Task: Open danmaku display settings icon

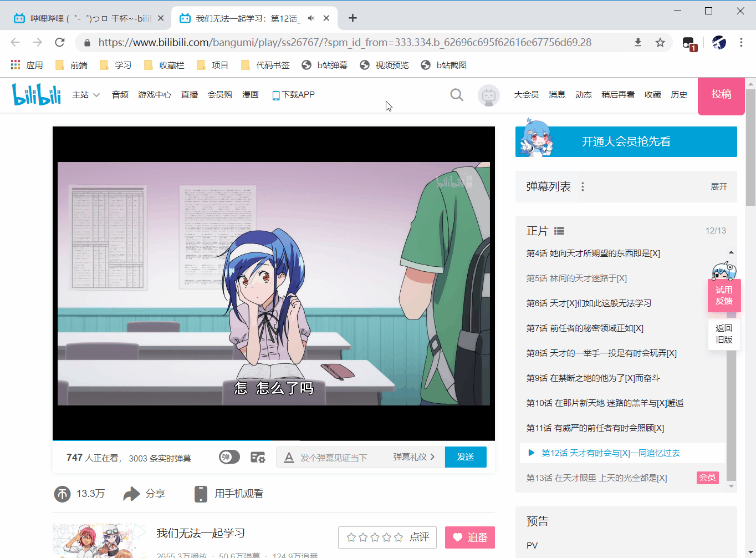Action: (x=258, y=457)
